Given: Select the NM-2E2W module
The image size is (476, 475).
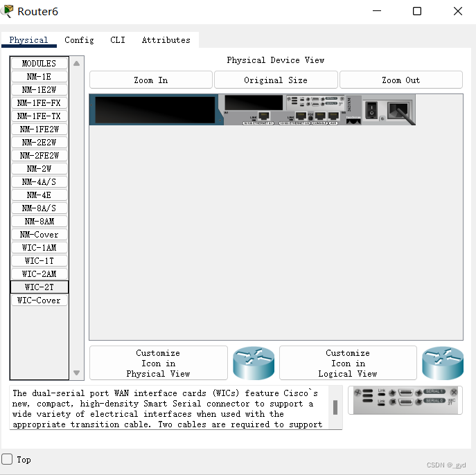Looking at the screenshot, I should click(x=39, y=142).
